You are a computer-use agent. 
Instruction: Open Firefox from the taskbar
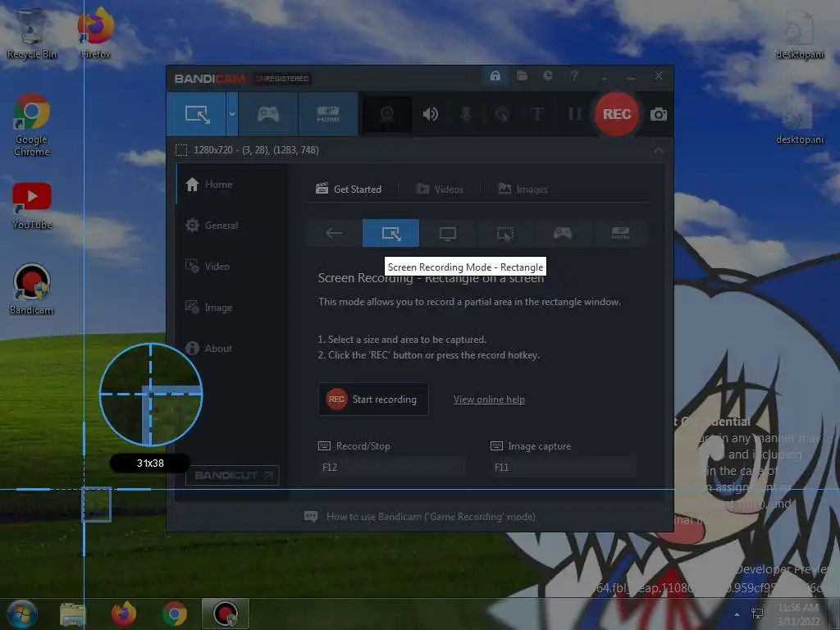[x=123, y=614]
